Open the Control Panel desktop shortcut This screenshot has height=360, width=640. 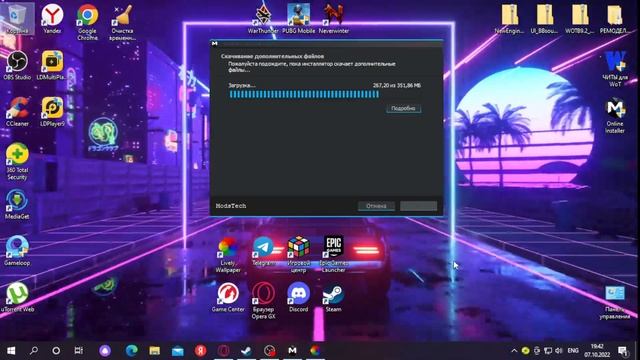point(615,302)
